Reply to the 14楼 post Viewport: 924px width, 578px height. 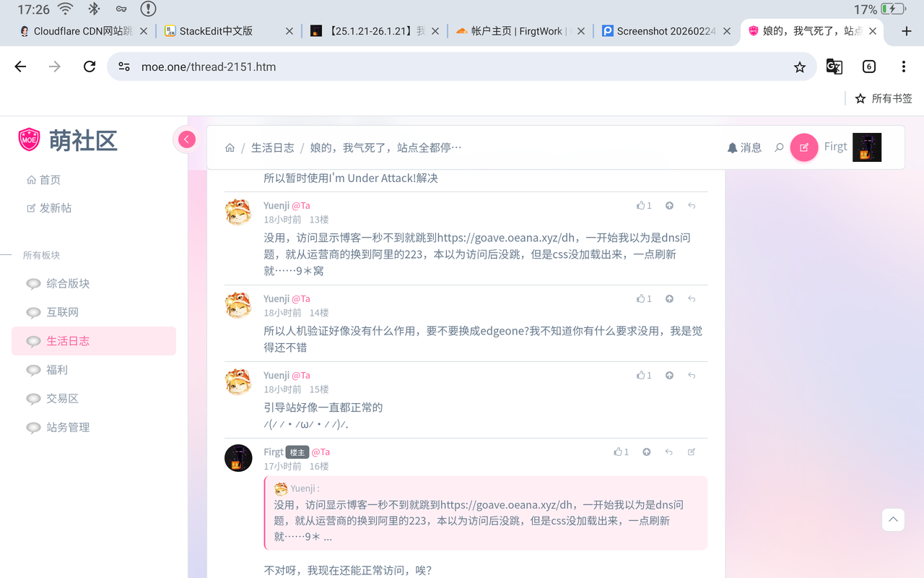point(692,299)
